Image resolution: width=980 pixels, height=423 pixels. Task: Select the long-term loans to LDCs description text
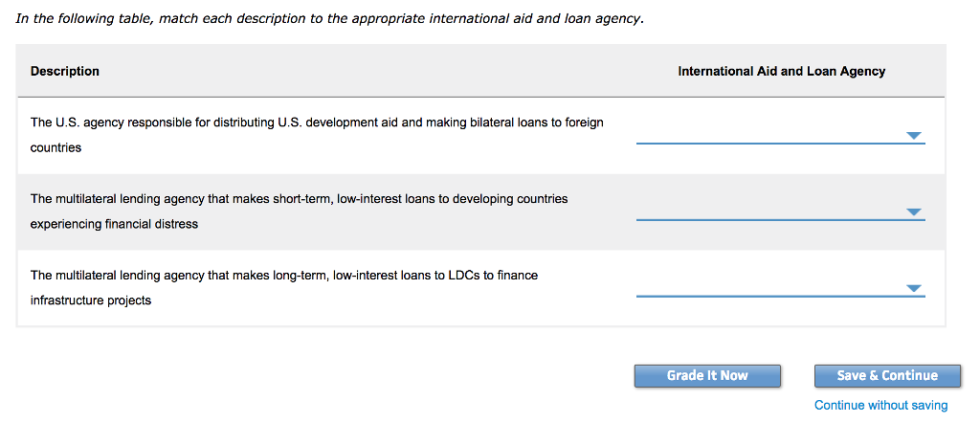(284, 287)
